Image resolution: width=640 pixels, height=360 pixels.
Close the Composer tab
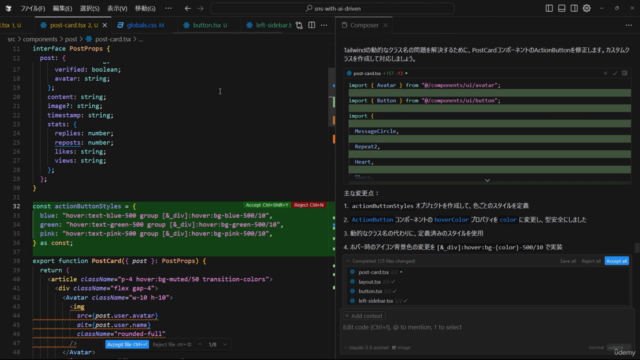pyautogui.click(x=385, y=25)
